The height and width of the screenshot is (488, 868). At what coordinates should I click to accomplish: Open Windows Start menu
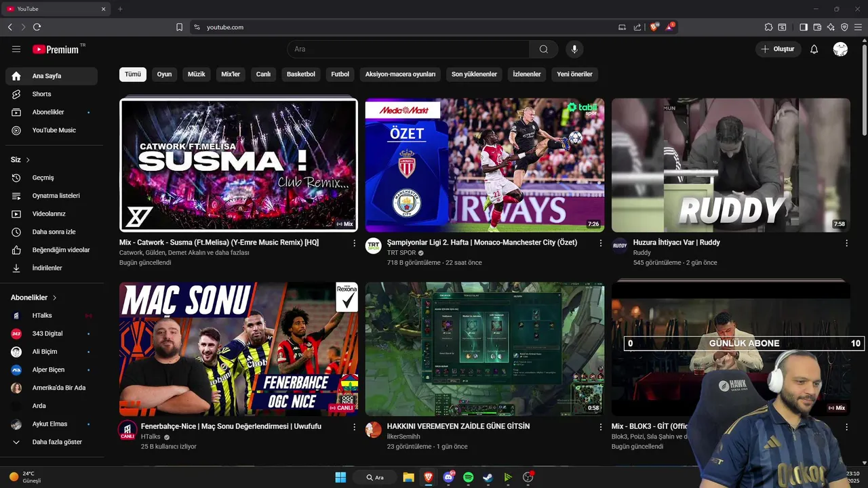tap(340, 477)
